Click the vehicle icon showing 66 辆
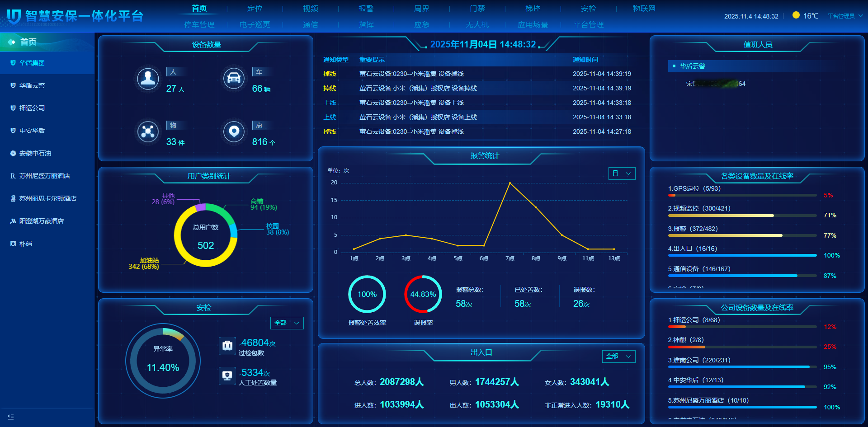The height and width of the screenshot is (427, 868). tap(234, 79)
